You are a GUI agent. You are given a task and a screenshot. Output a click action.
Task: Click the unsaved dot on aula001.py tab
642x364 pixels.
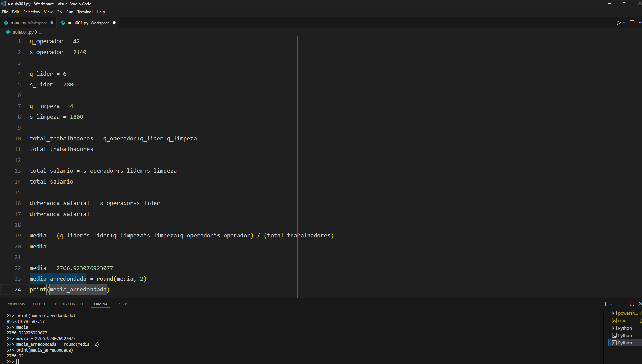click(114, 23)
